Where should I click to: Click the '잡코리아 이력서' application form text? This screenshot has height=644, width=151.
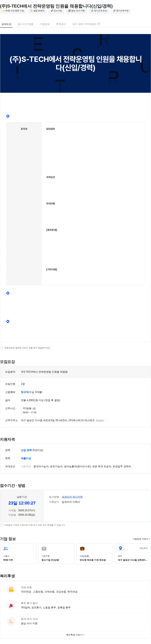[71, 502]
